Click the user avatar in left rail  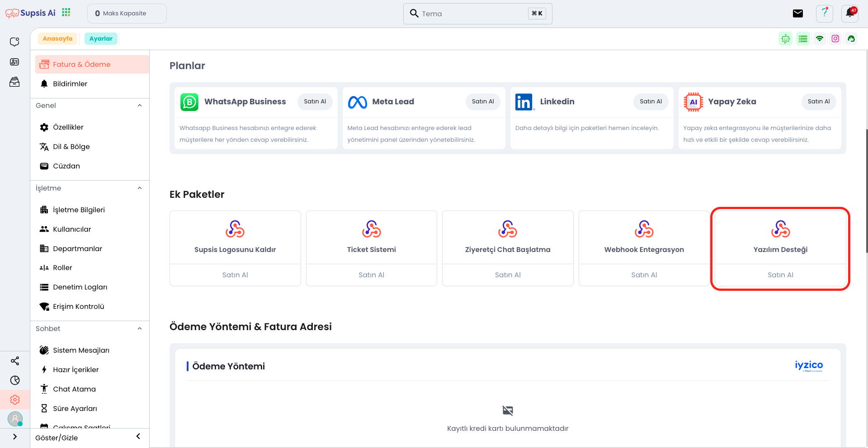tap(15, 419)
